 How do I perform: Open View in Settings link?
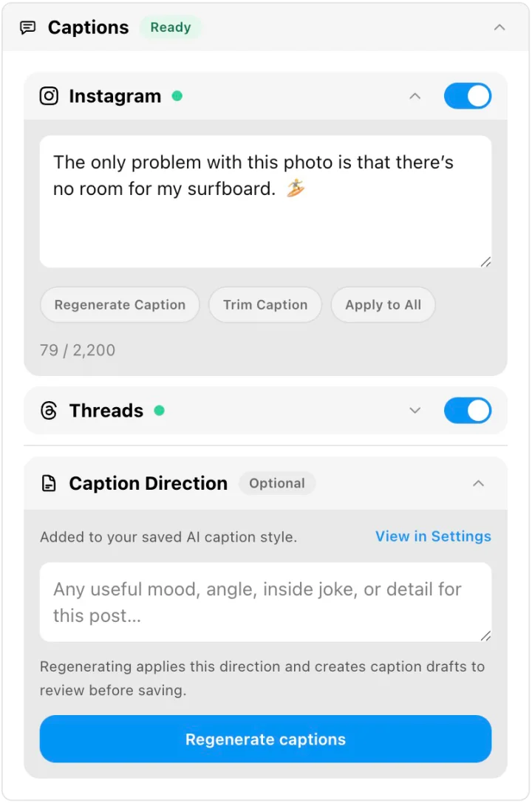point(433,536)
